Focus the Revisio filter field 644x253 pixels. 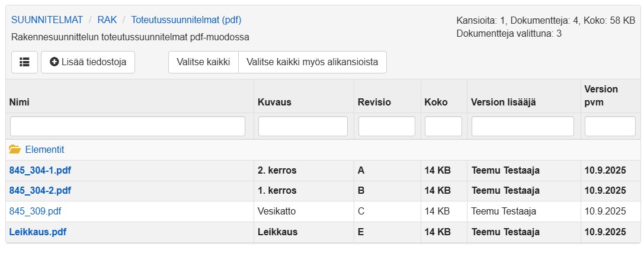point(387,126)
